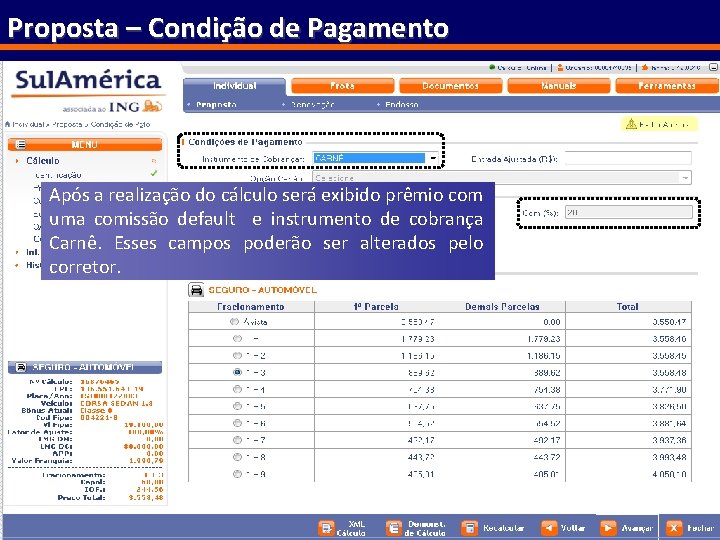Click the Fracionamento column header
Image resolution: width=720 pixels, height=540 pixels.
251,307
